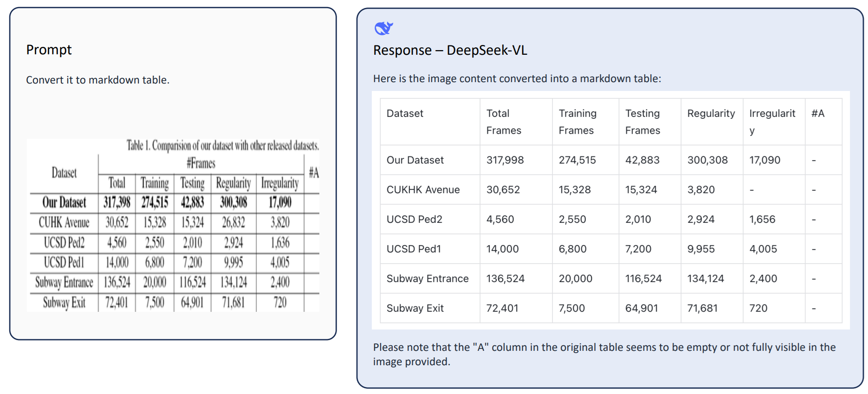868x394 pixels.
Task: Select "Dataset" header in the response table
Action: pos(405,113)
